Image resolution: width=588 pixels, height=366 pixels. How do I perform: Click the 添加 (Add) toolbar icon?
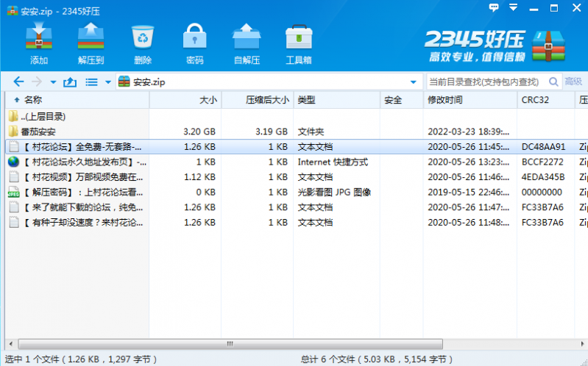pos(38,43)
